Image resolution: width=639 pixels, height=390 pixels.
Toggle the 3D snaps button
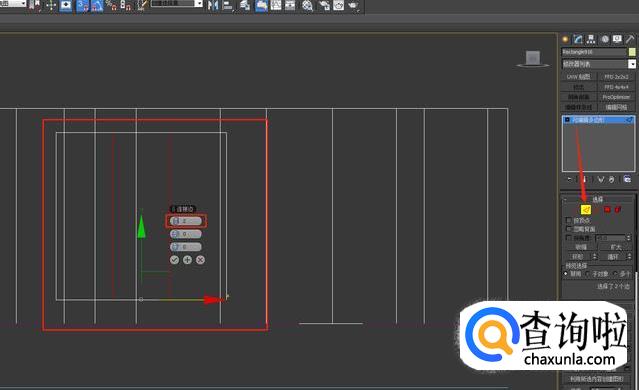(x=83, y=6)
